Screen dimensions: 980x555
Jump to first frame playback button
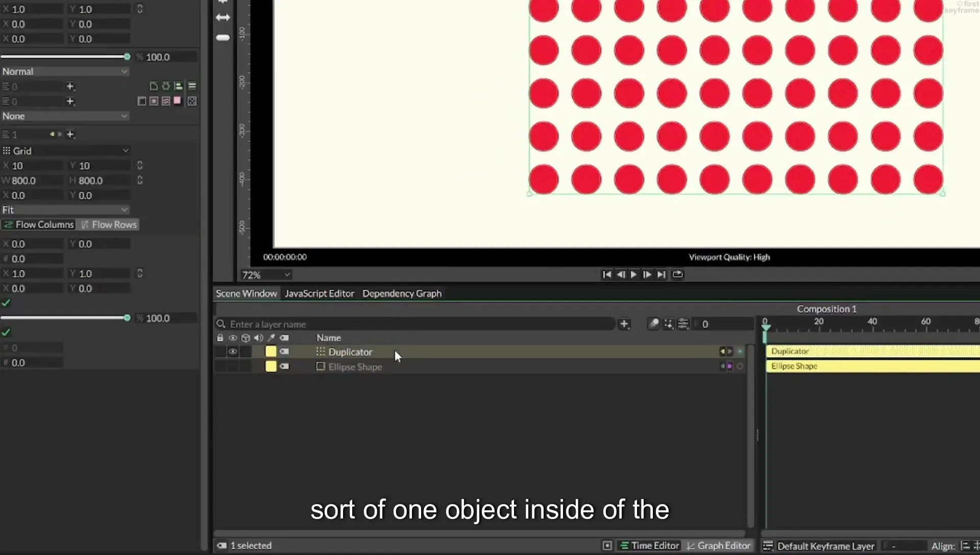point(607,274)
